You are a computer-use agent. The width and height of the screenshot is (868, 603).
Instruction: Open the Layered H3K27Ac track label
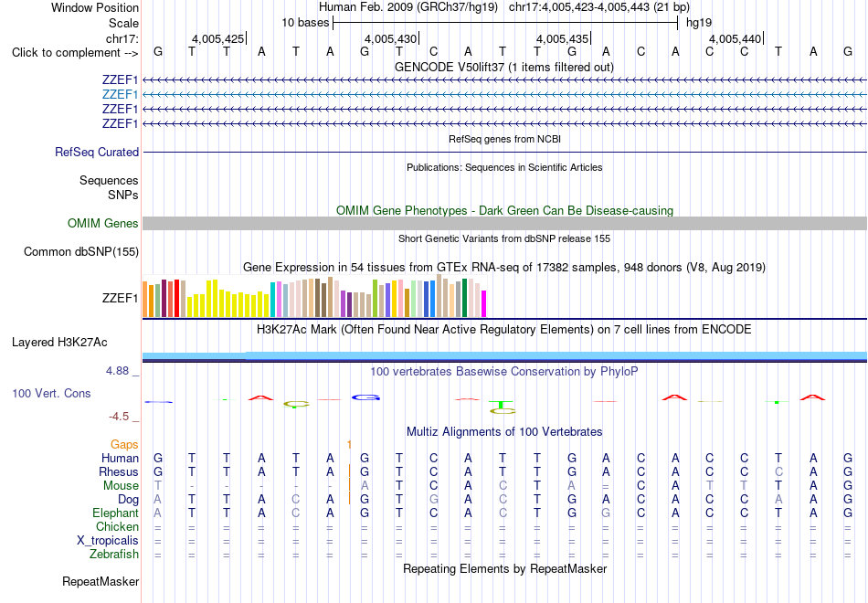tap(59, 343)
